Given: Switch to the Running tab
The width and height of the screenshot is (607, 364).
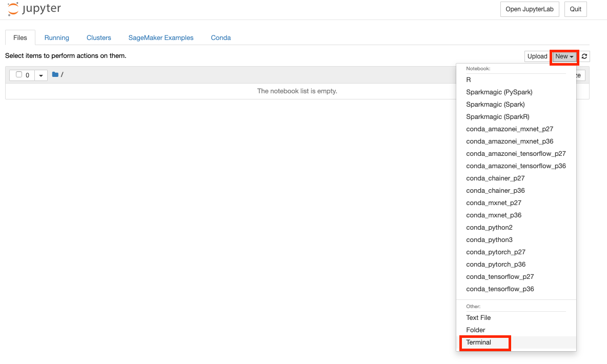Looking at the screenshot, I should (56, 37).
